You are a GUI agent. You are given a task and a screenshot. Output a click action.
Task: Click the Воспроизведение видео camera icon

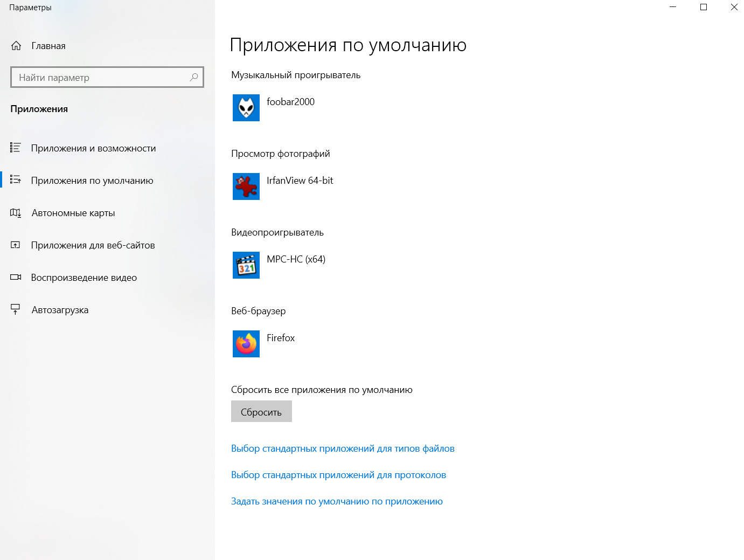16,278
